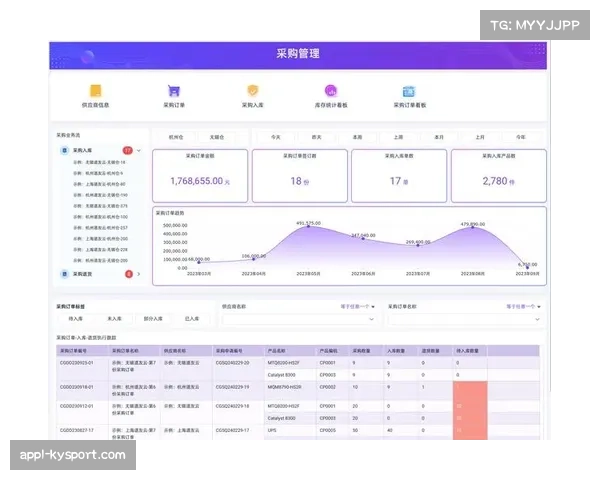Click the 491,575.00 peak point on trend chart
The width and height of the screenshot is (600, 480).
308,226
